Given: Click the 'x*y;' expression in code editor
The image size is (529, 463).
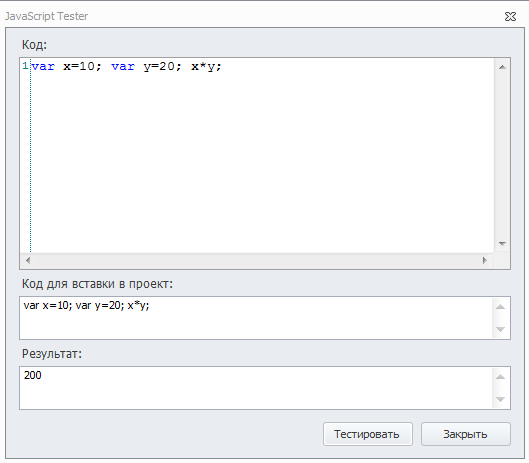Looking at the screenshot, I should pyautogui.click(x=206, y=66).
